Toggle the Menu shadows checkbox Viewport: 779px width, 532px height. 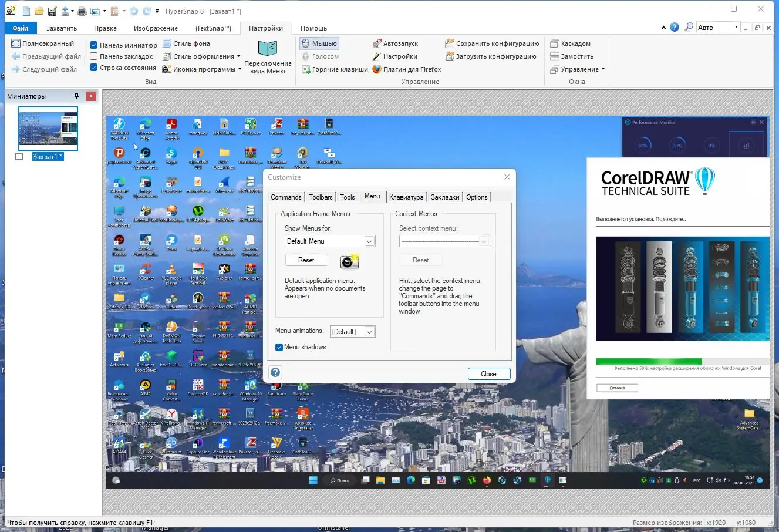click(x=279, y=347)
